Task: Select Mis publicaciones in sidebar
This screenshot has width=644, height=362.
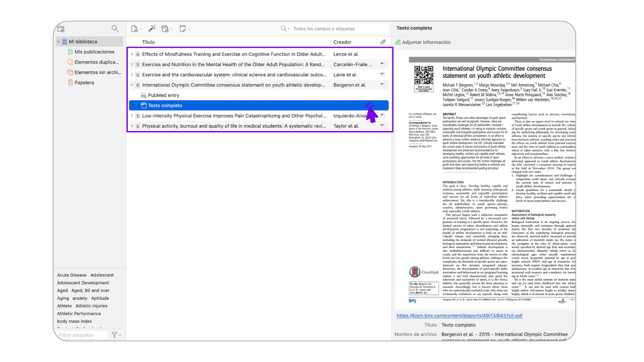Action: pyautogui.click(x=94, y=52)
